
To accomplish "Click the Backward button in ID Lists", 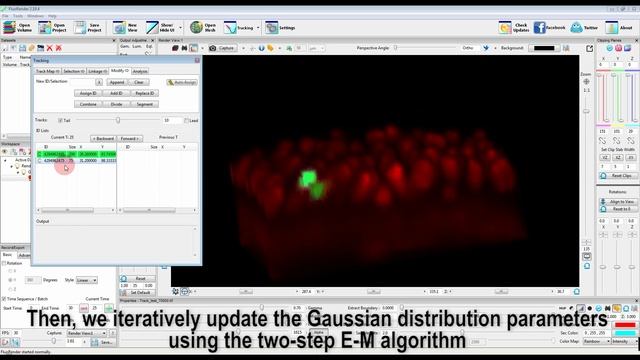I will [x=103, y=139].
